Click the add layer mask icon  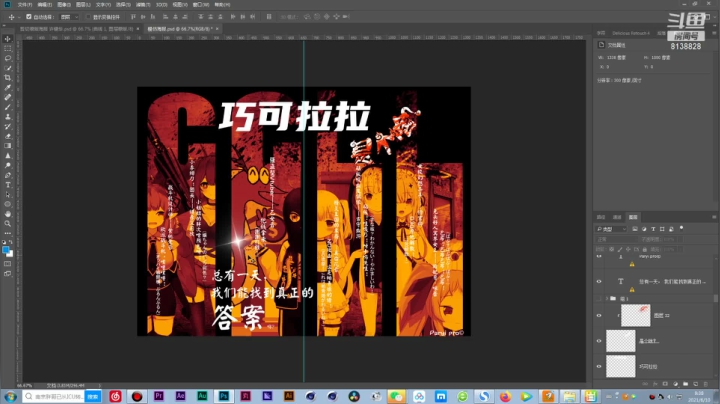pyautogui.click(x=665, y=384)
